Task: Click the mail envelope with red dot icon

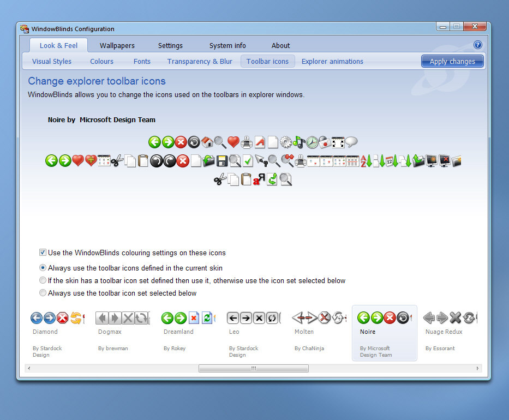Action: coord(325,142)
